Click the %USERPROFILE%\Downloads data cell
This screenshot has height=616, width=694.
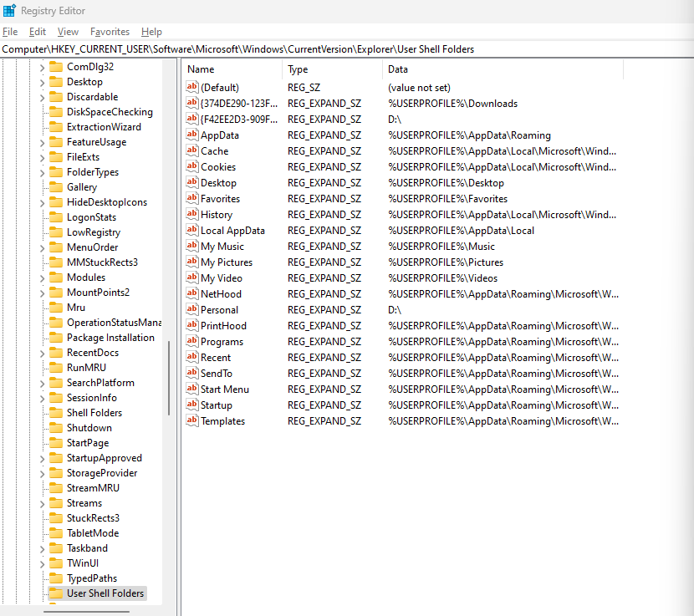click(x=453, y=104)
